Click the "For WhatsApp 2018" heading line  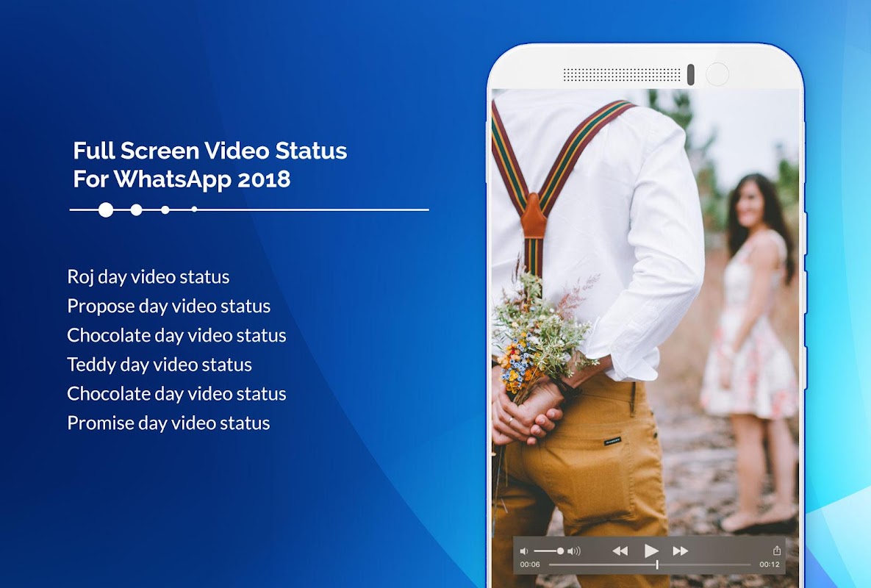click(x=182, y=179)
